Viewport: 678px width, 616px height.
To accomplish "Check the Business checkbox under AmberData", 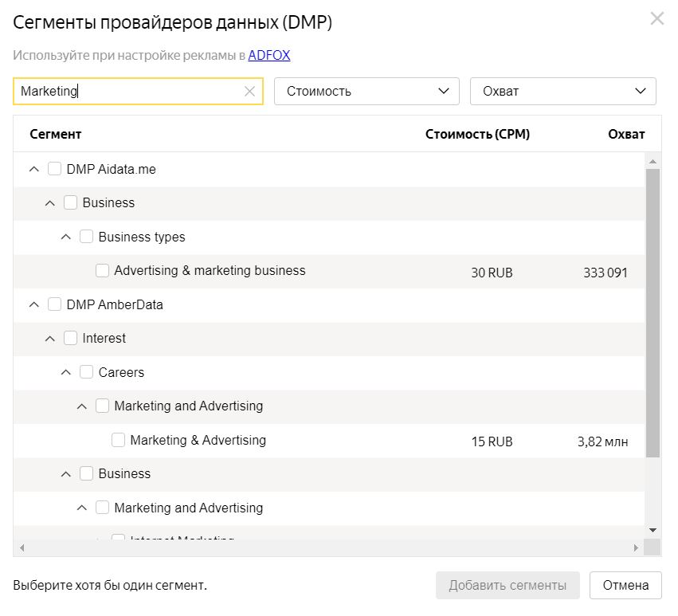I will [x=87, y=473].
